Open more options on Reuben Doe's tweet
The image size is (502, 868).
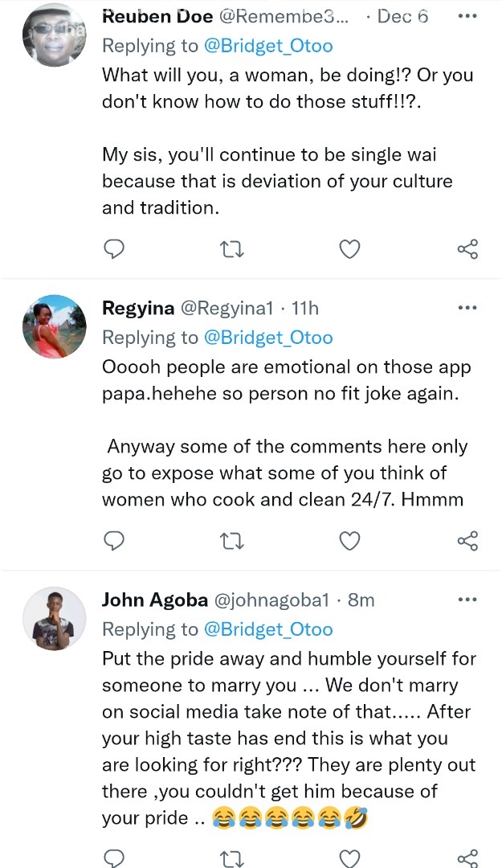coord(467,16)
